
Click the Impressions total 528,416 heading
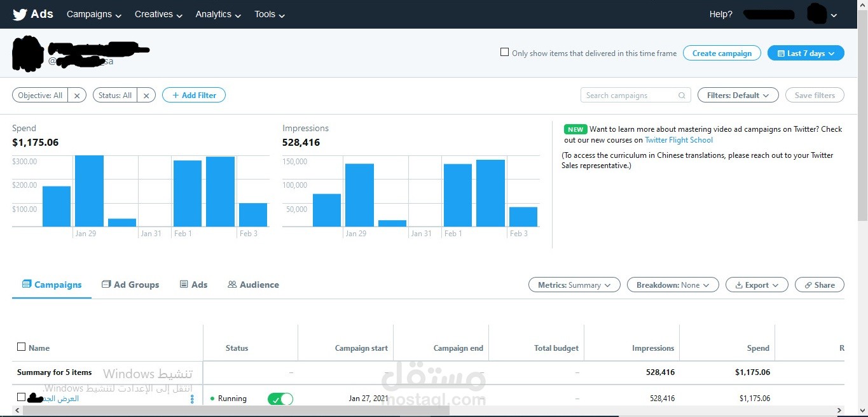tap(301, 143)
